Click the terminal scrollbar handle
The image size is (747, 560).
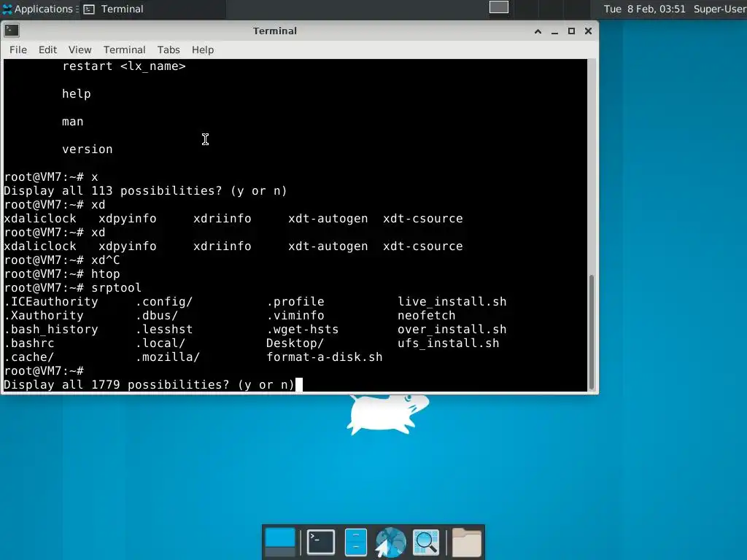coord(592,332)
